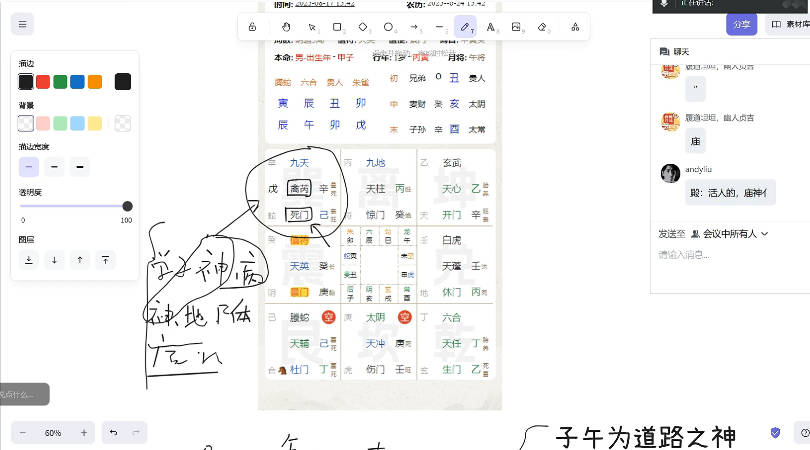This screenshot has width=810, height=450.
Task: Select the hand pan tool
Action: point(286,27)
